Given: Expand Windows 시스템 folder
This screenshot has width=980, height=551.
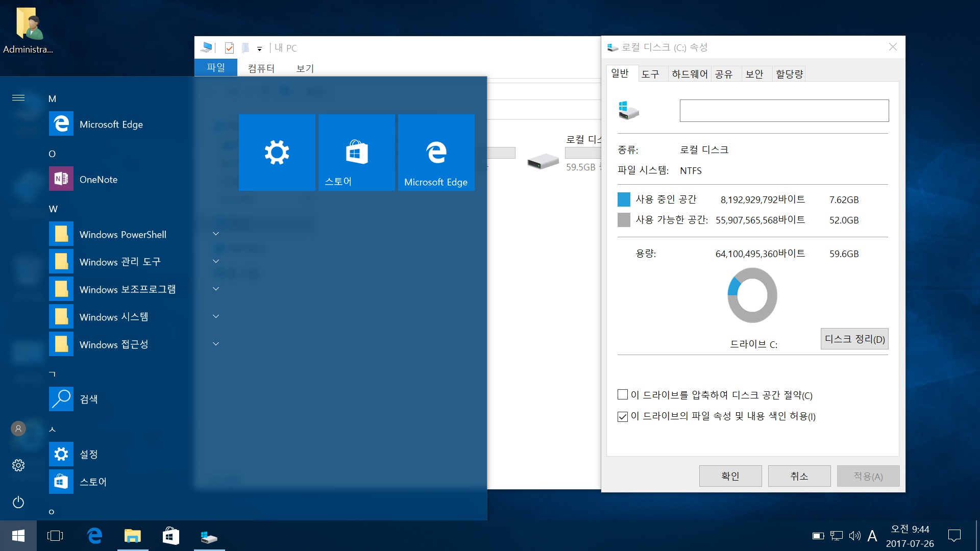Looking at the screenshot, I should (216, 317).
